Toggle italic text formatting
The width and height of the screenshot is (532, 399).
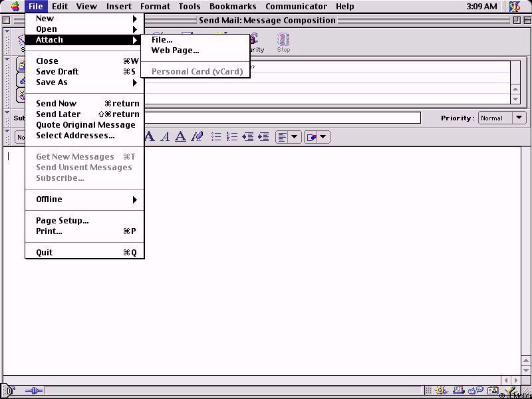coord(165,137)
